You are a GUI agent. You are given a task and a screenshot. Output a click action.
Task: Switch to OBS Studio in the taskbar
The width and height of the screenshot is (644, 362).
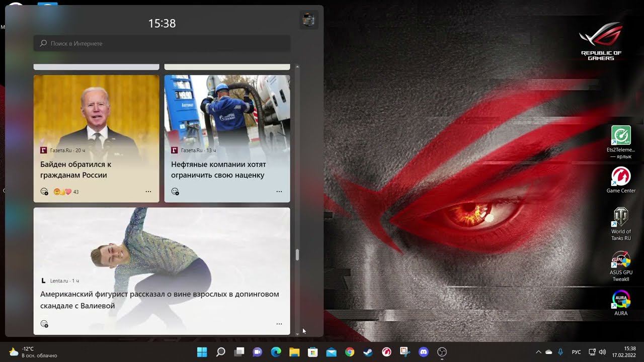442,352
